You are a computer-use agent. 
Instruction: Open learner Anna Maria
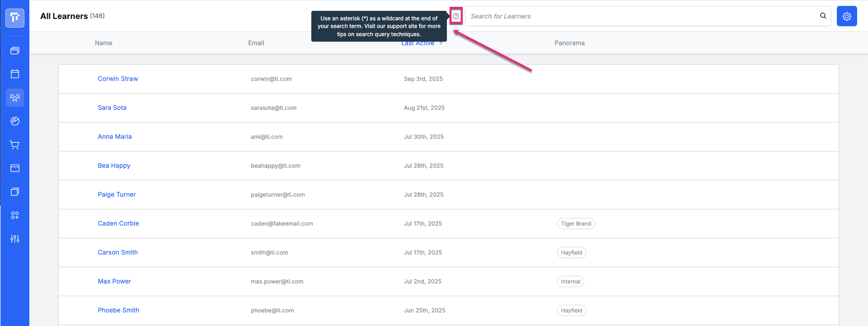[115, 137]
